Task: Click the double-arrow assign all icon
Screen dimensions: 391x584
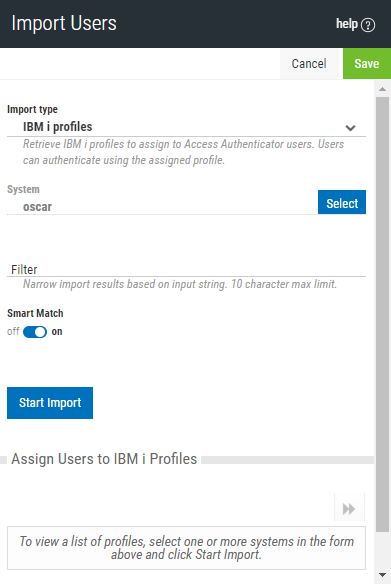Action: coord(349,508)
